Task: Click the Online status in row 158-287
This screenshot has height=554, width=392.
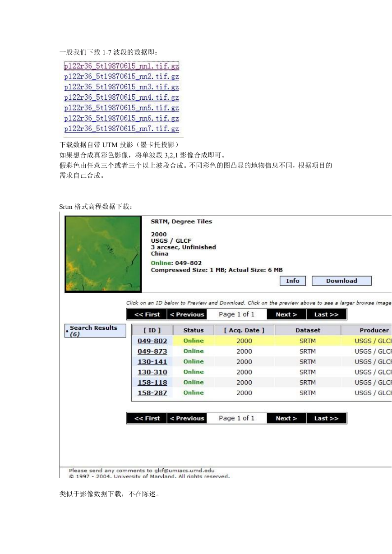Action: pyautogui.click(x=194, y=392)
